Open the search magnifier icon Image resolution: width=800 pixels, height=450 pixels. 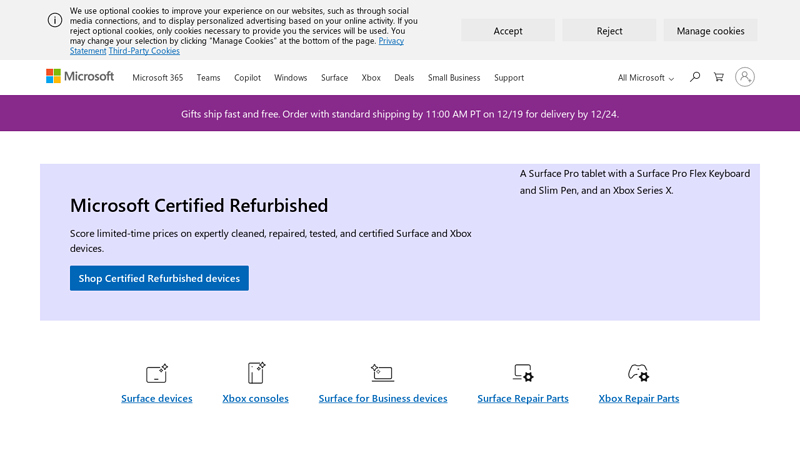[695, 77]
